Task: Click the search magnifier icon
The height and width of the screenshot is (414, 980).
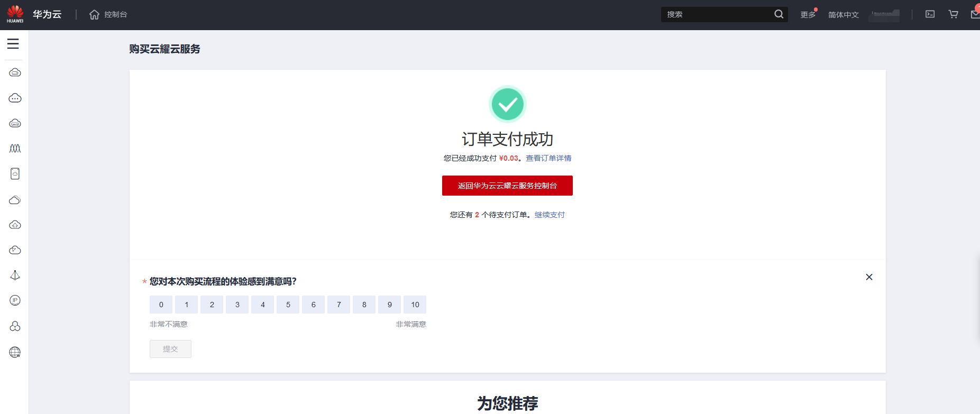Action: 778,14
